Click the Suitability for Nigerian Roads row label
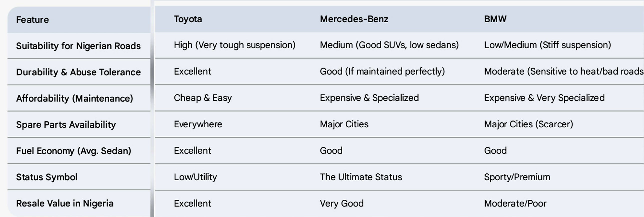The image size is (644, 217). coord(78,46)
